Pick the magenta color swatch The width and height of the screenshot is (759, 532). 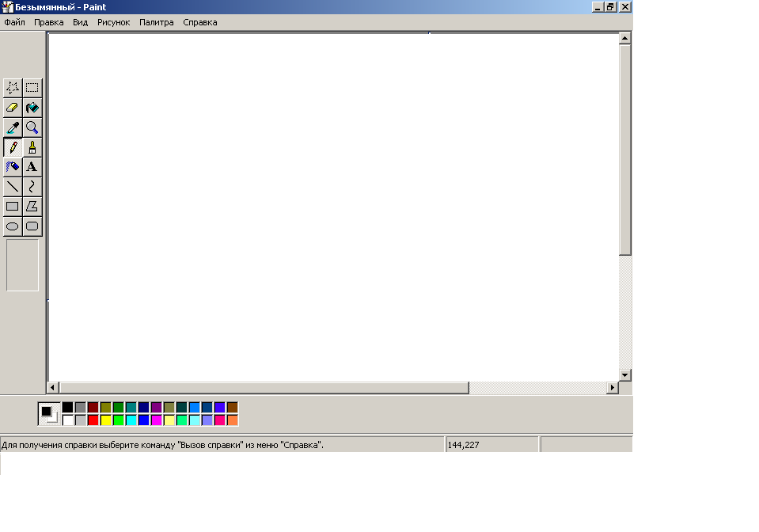point(157,420)
